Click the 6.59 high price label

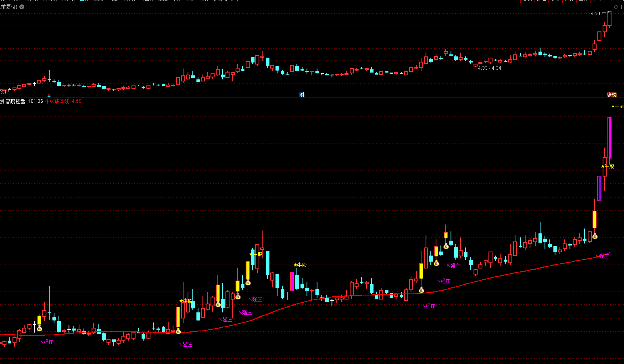(x=595, y=14)
